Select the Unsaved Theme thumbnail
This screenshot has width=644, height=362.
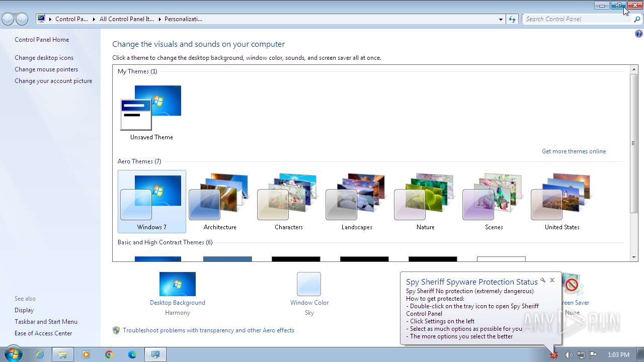tap(151, 113)
